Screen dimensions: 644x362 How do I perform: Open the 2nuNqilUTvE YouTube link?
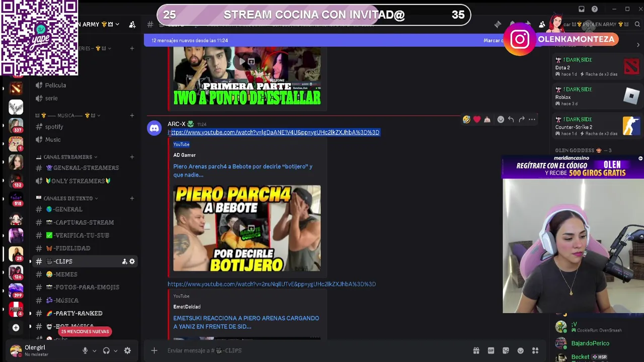[272, 284]
